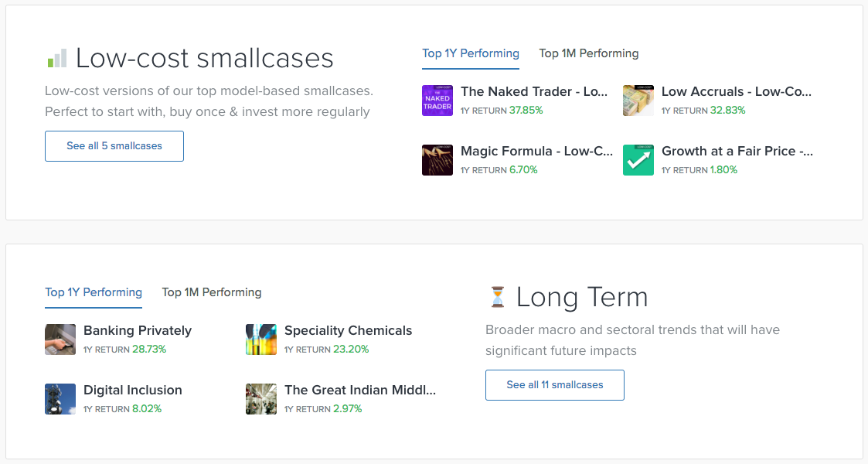Click the Long Term hourglass icon
Viewport: 868px width, 464px height.
pos(497,297)
